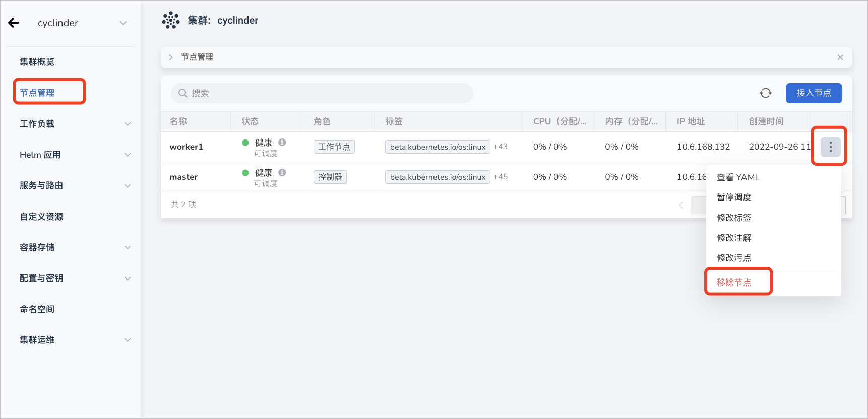Open 自定义资源 in sidebar
This screenshot has width=868, height=419.
[41, 217]
